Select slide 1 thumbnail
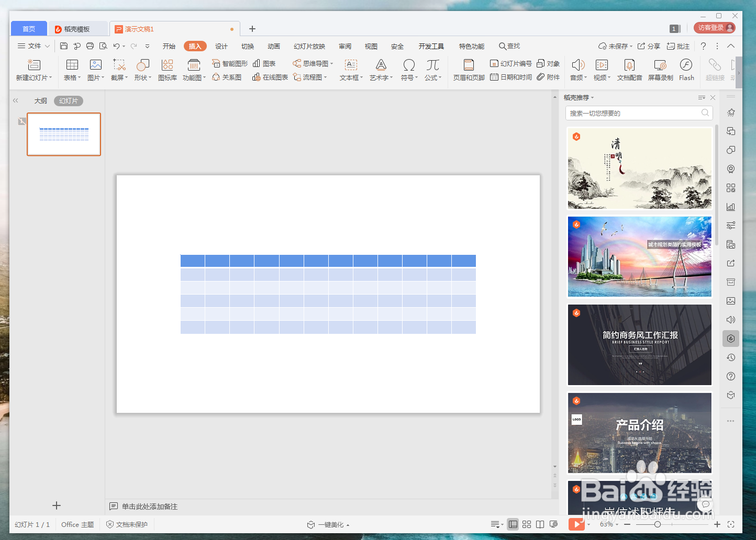This screenshot has height=540, width=756. click(64, 134)
